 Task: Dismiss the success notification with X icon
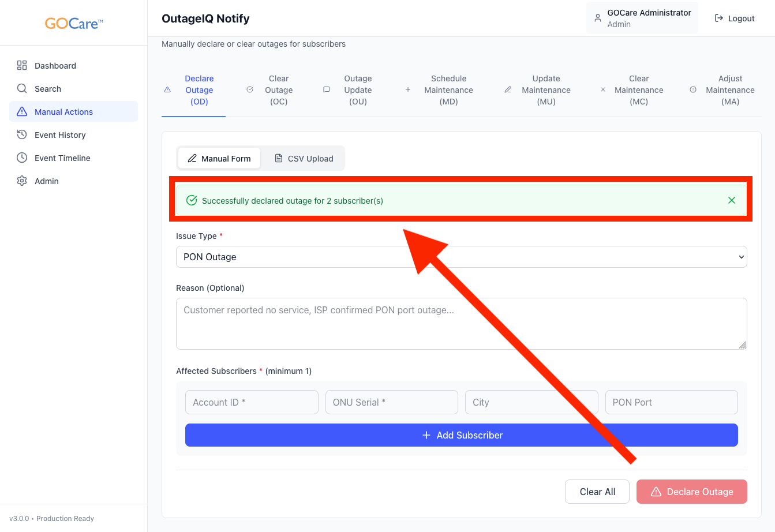[731, 200]
